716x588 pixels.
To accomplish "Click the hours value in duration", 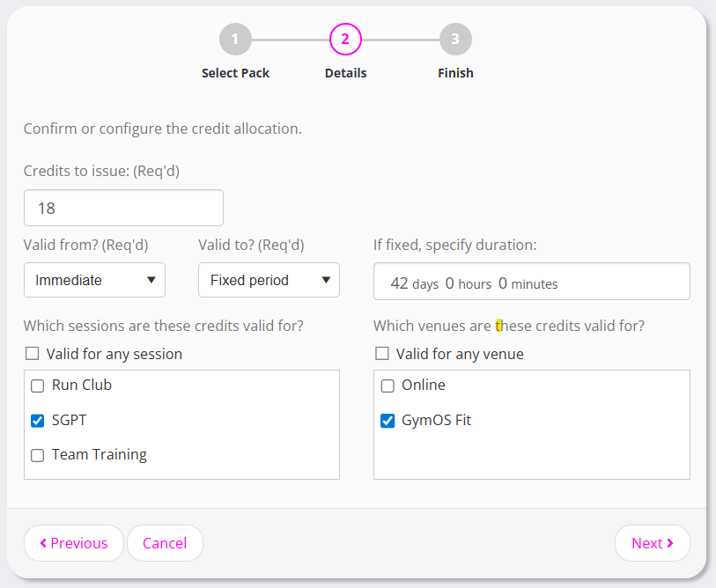I will pyautogui.click(x=449, y=283).
